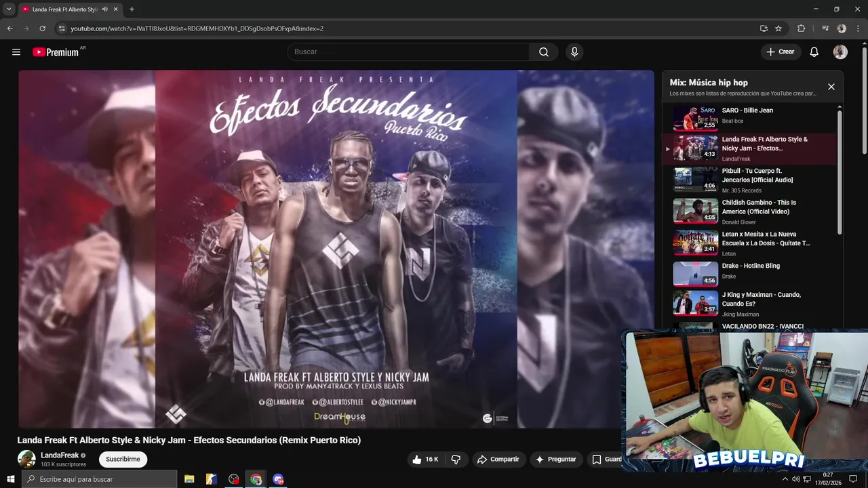Open Windows Start menu
Viewport: 868px width, 488px height.
pyautogui.click(x=10, y=479)
